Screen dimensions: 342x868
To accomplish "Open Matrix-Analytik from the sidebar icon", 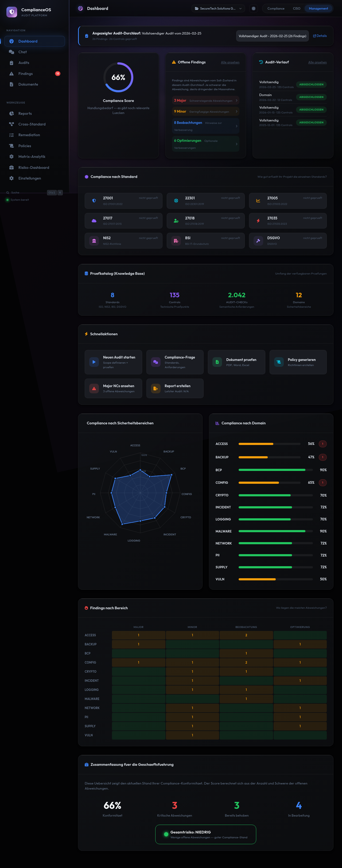I will 11,157.
